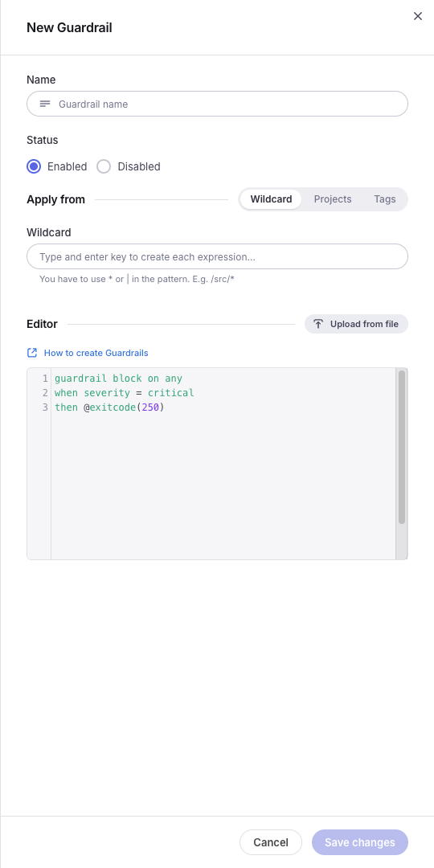Close the New Guardrail panel
The height and width of the screenshot is (868, 434).
tap(418, 16)
